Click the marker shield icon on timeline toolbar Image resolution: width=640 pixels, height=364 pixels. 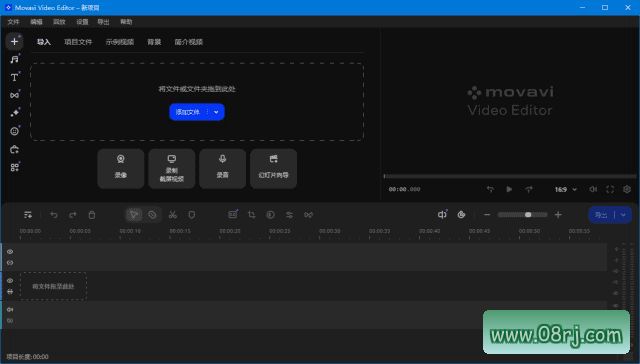pos(191,215)
